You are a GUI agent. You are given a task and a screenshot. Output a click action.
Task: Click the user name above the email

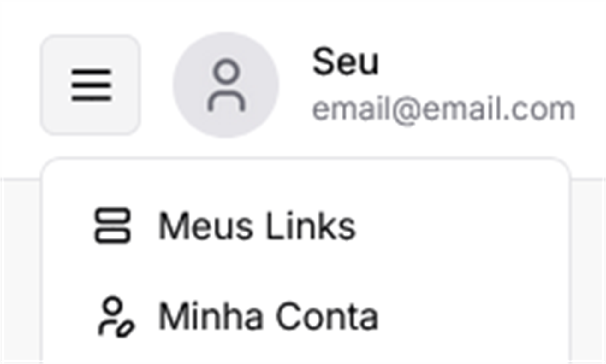[345, 62]
